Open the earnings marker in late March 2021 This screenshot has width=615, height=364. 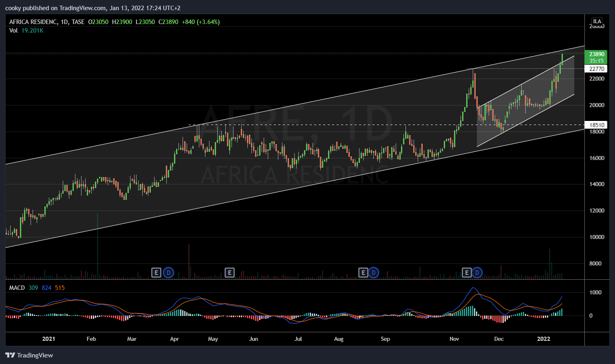pos(156,272)
